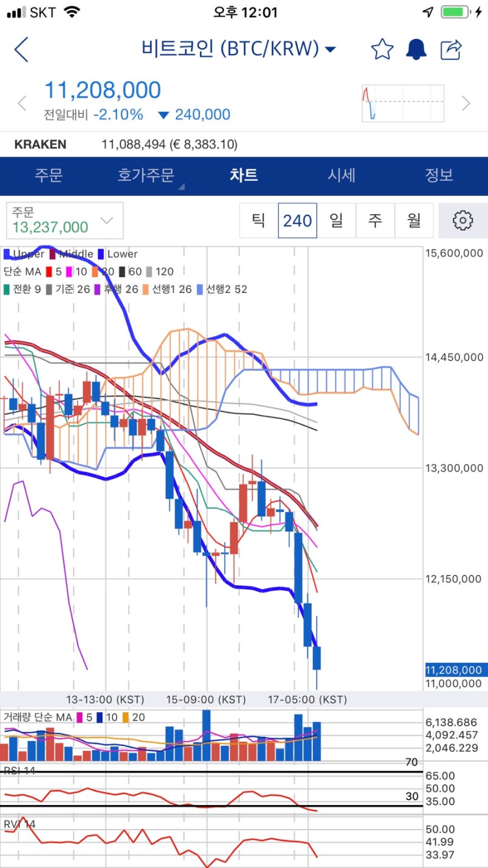Screen dimensions: 488x868
Task: Tap the KRAKEN exchange price row
Action: tap(244, 145)
